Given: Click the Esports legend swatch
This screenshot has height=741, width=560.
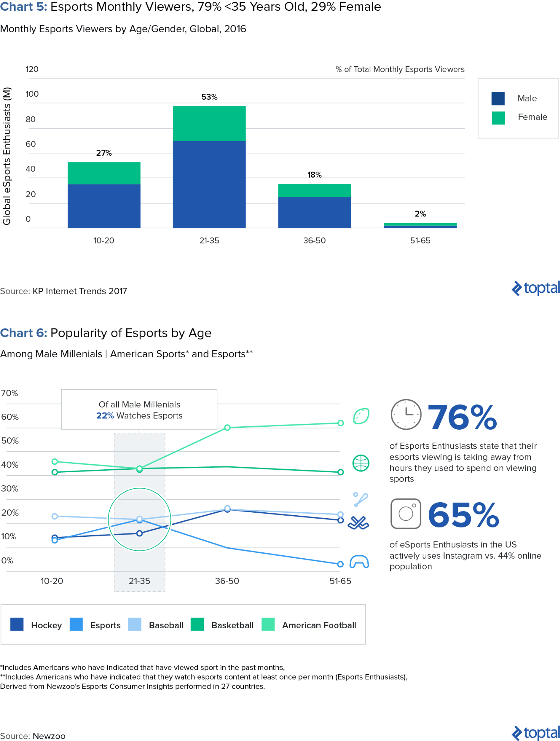Looking at the screenshot, I should pyautogui.click(x=76, y=624).
